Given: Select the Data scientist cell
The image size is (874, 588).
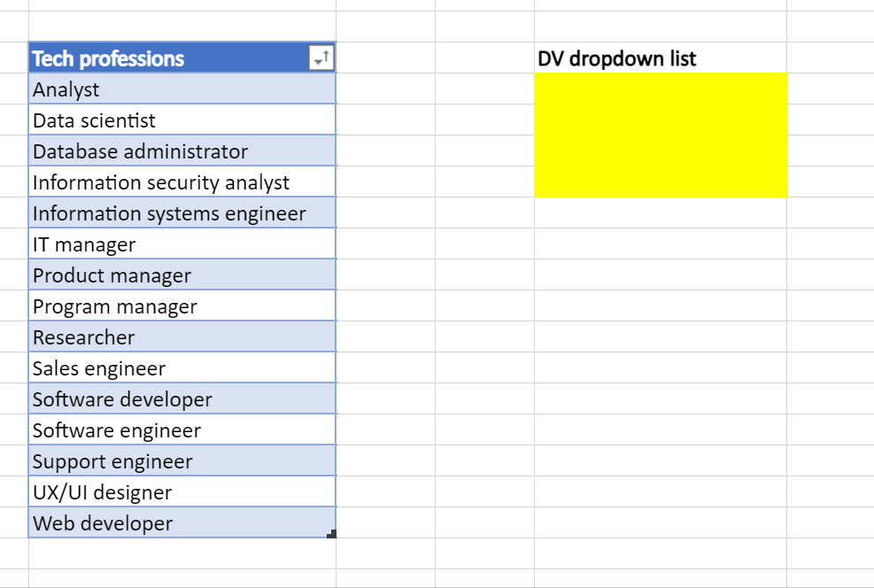Looking at the screenshot, I should point(182,120).
